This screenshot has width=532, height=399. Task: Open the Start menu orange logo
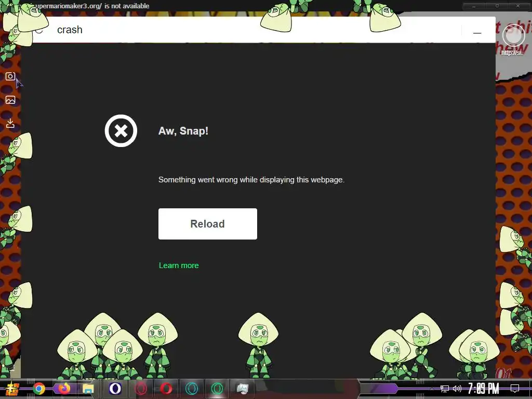[13, 389]
